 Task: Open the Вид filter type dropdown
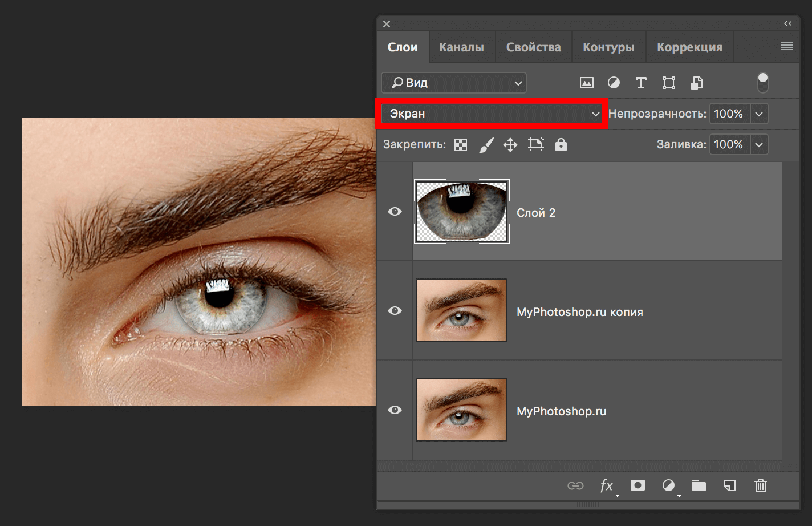click(453, 83)
